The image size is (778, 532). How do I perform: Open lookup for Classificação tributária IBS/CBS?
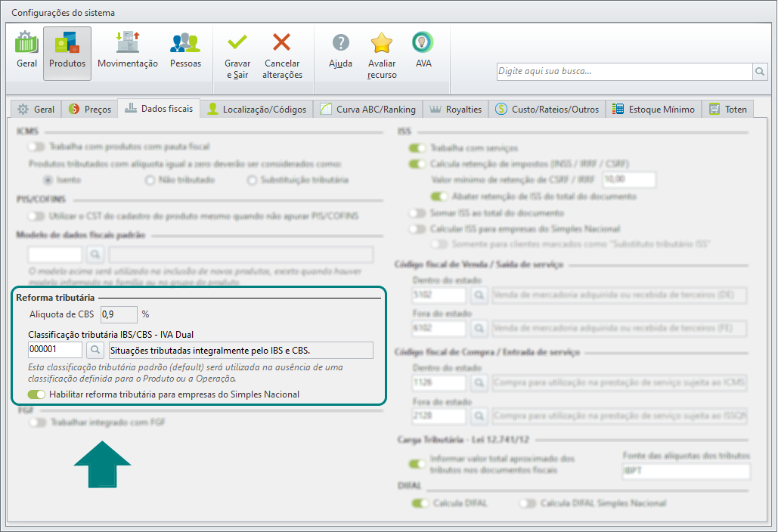[x=95, y=350]
